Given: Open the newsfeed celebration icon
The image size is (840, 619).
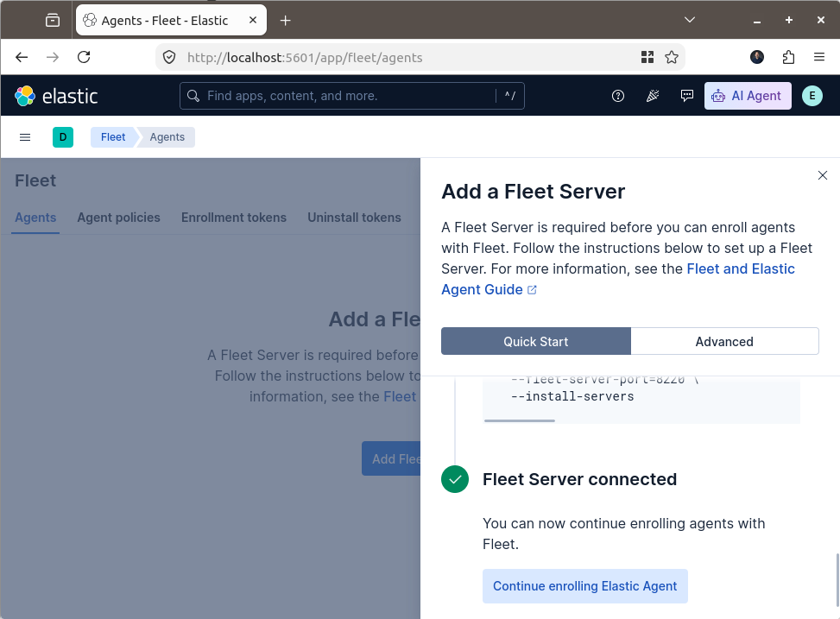Looking at the screenshot, I should pyautogui.click(x=653, y=96).
